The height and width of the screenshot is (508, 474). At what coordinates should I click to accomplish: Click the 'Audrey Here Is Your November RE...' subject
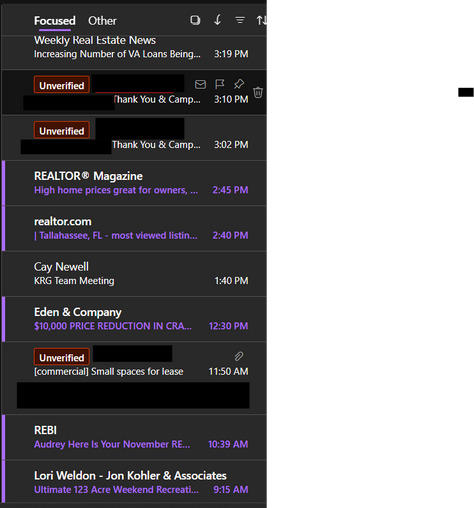point(112,444)
